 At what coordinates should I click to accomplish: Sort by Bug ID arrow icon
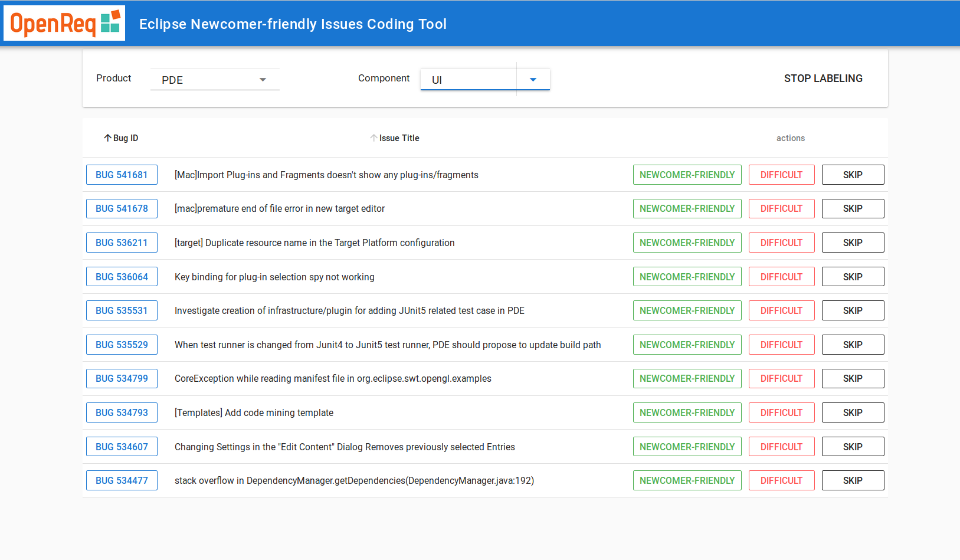(107, 138)
